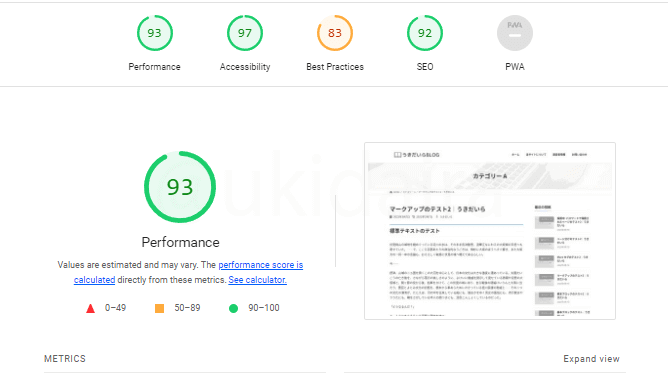Open the PWA category label
668x376 pixels.
pyautogui.click(x=515, y=67)
